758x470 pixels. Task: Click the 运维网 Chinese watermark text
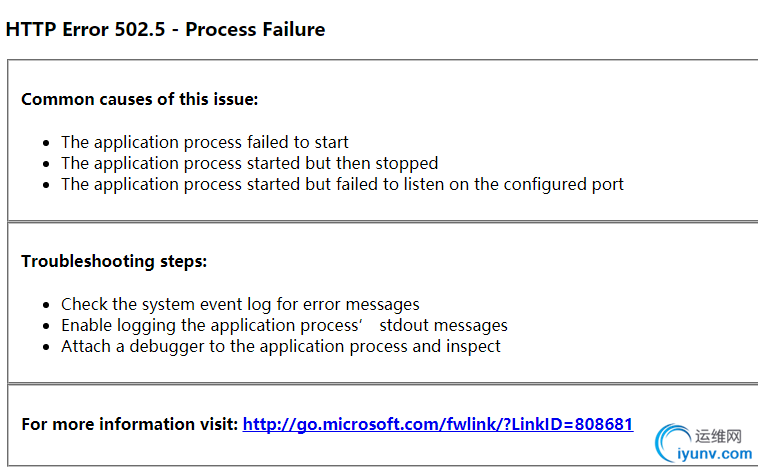(718, 436)
